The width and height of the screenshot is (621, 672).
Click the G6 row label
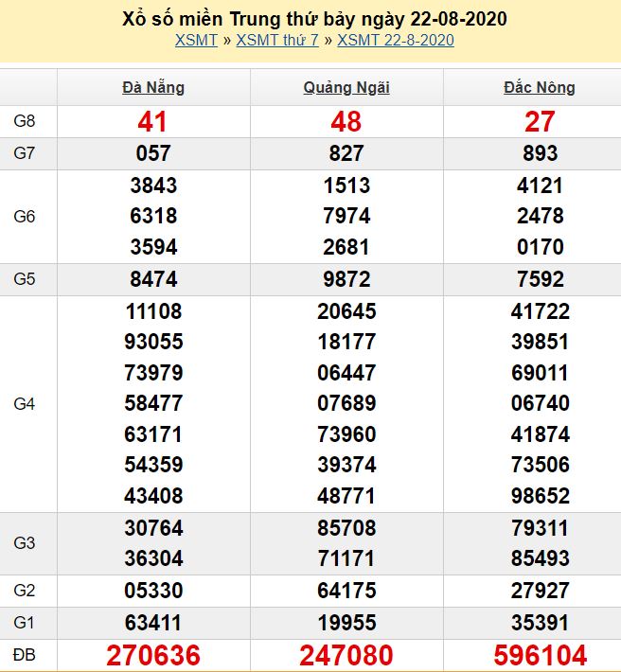point(25,217)
